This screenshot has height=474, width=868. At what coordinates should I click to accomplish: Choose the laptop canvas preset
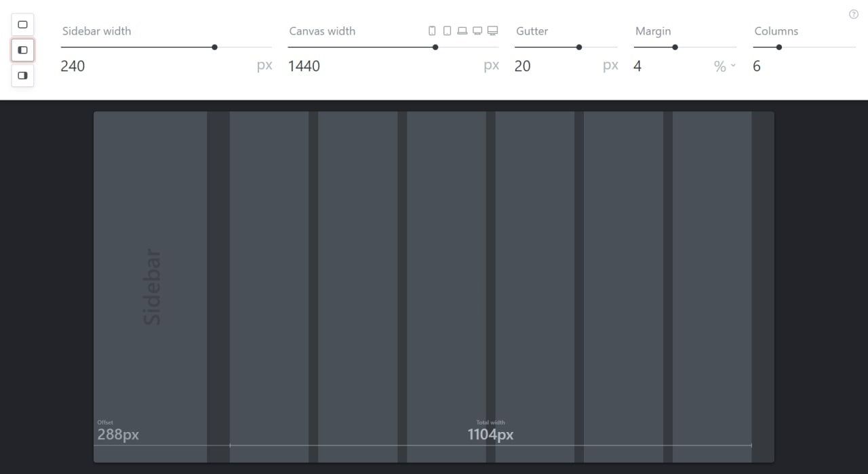tap(462, 31)
